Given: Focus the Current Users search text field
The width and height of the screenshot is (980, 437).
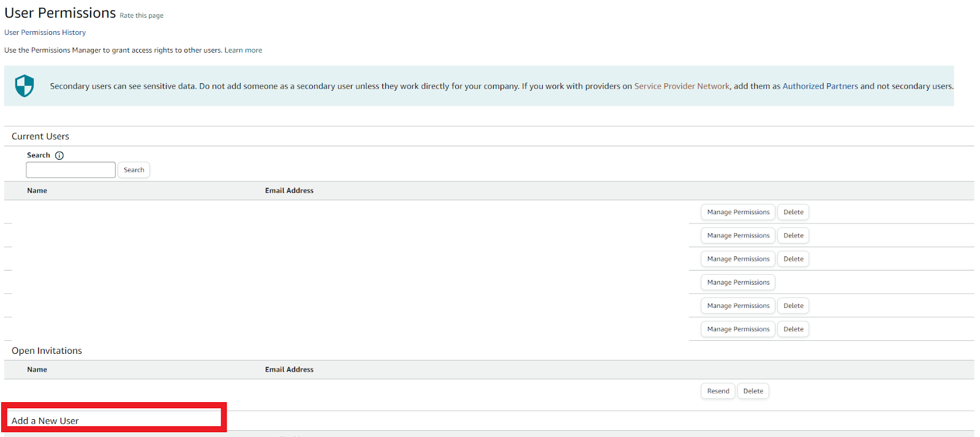Looking at the screenshot, I should 70,170.
